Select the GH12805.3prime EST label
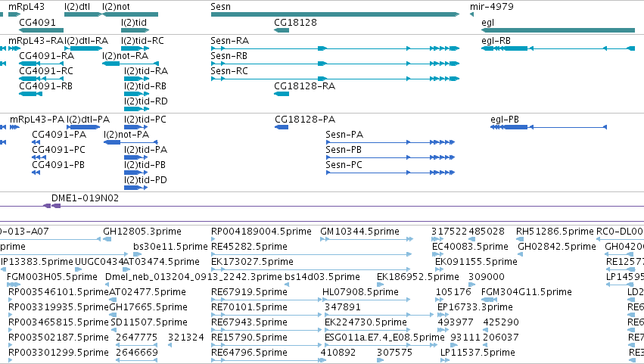Image resolution: width=644 pixels, height=364 pixels. click(142, 232)
